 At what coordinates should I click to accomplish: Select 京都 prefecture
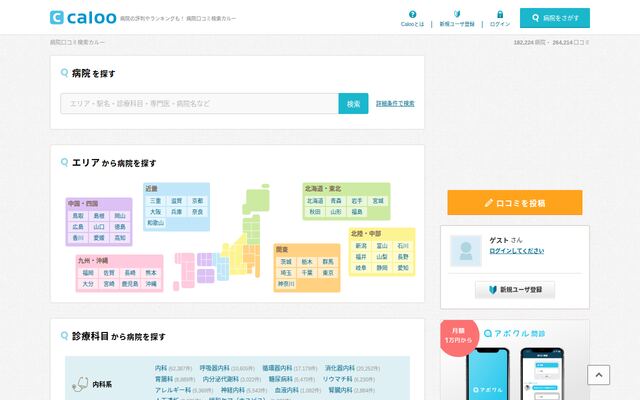198,201
